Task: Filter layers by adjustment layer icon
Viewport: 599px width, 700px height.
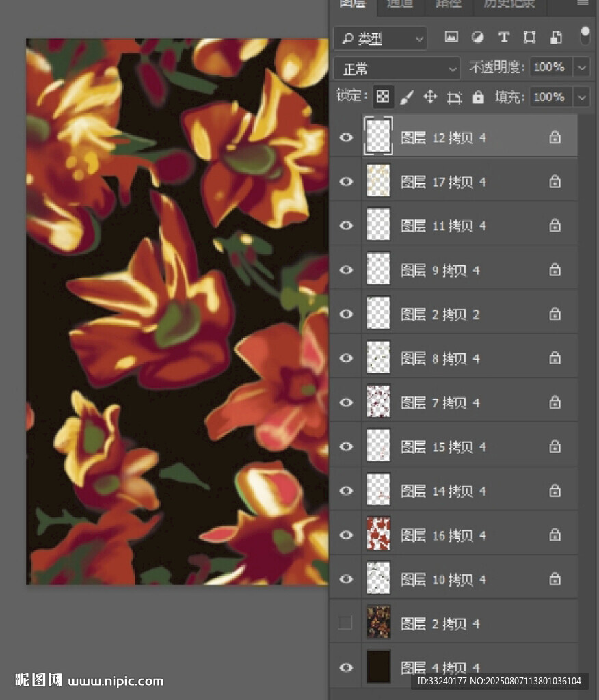Action: 477,37
